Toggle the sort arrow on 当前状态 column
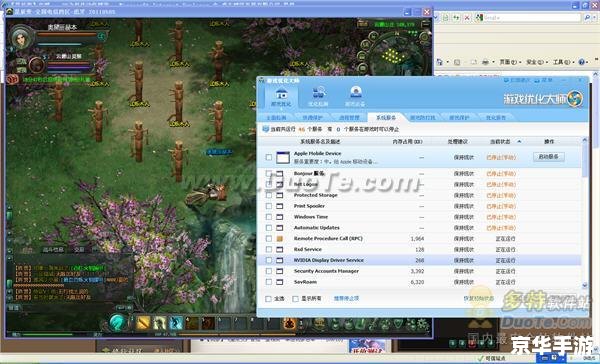This screenshot has height=364, width=600. click(519, 142)
